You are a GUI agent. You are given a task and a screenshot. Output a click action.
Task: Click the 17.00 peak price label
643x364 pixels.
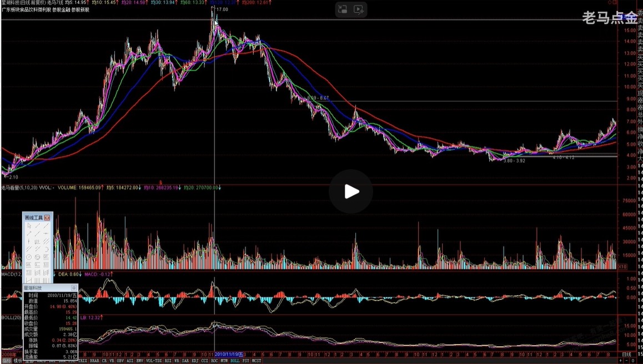pos(222,10)
